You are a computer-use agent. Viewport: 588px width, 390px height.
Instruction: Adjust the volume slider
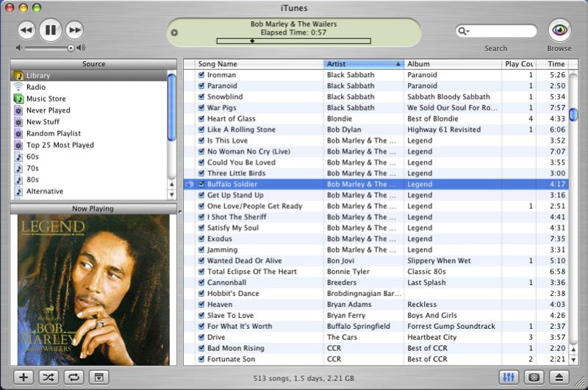click(71, 48)
